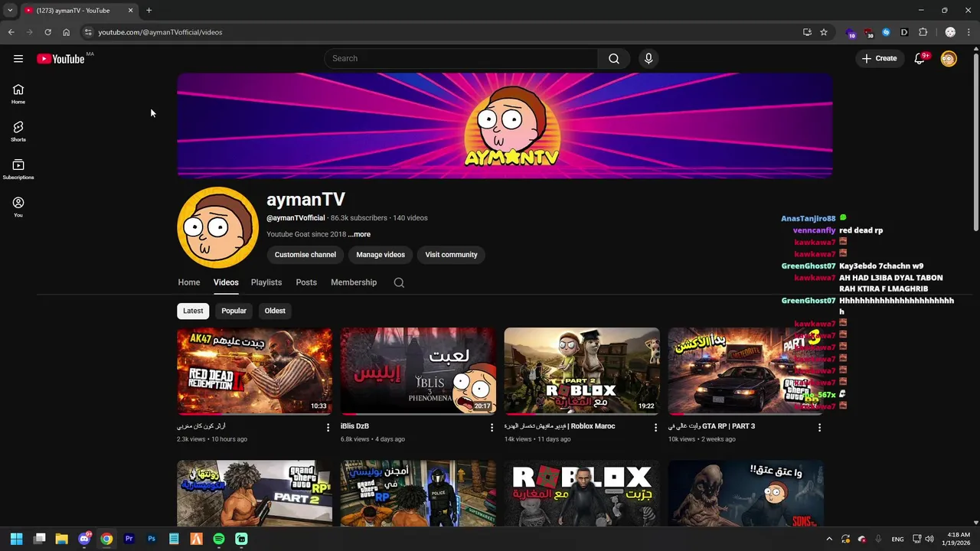
Task: Open Spotify from taskbar
Action: [x=219, y=539]
